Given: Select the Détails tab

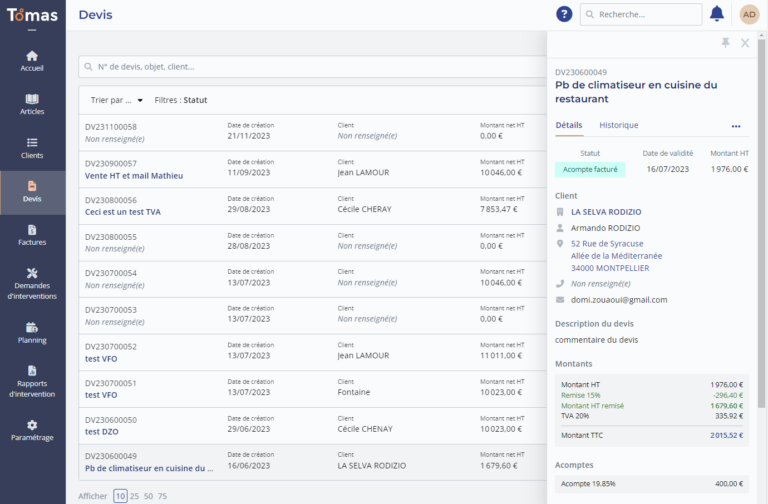Looking at the screenshot, I should (x=568, y=125).
